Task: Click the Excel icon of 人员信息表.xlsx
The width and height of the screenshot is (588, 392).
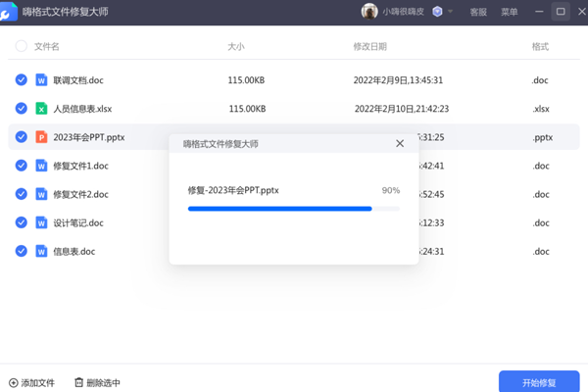Action: coord(42,109)
